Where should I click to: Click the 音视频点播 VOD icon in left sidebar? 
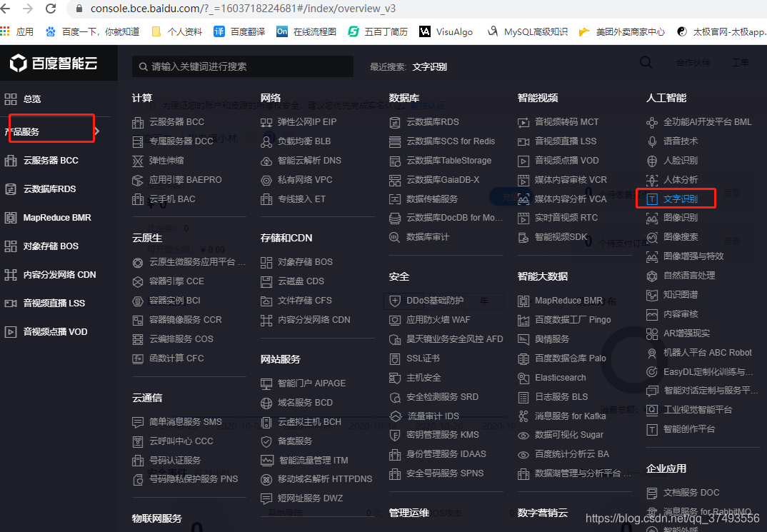pyautogui.click(x=11, y=332)
